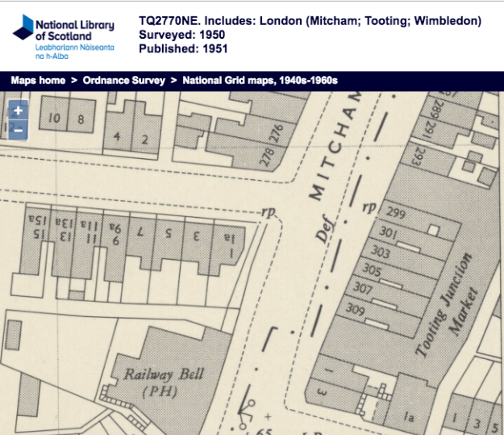Click building number 299 on map
This screenshot has height=435, width=504.
[x=395, y=214]
